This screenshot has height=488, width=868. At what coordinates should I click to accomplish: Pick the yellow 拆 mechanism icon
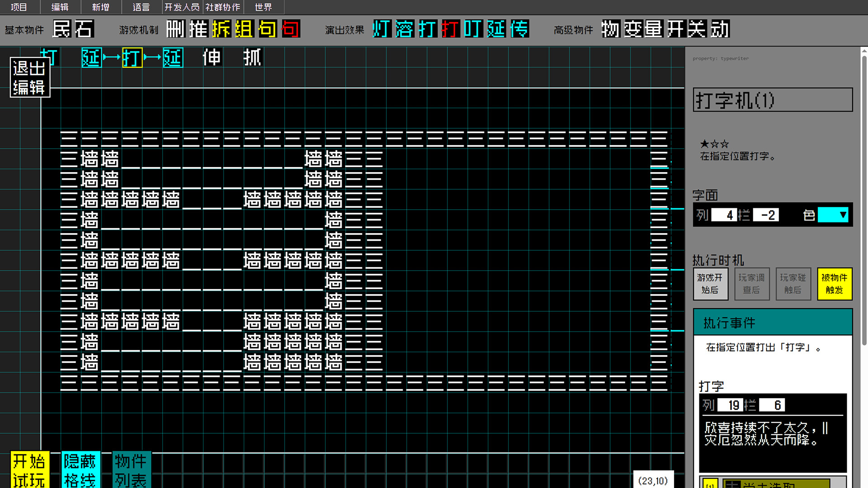(222, 29)
